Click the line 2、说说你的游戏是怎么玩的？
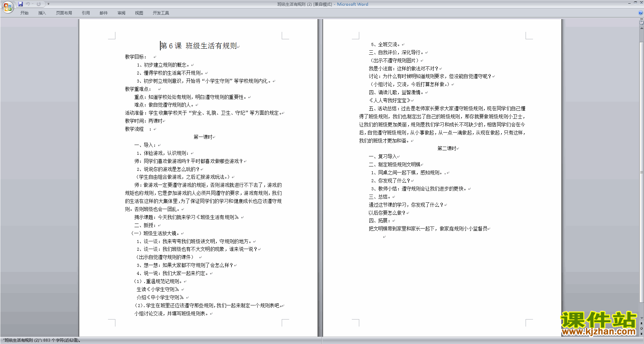Image resolution: width=644 pixels, height=344 pixels. pyautogui.click(x=168, y=169)
